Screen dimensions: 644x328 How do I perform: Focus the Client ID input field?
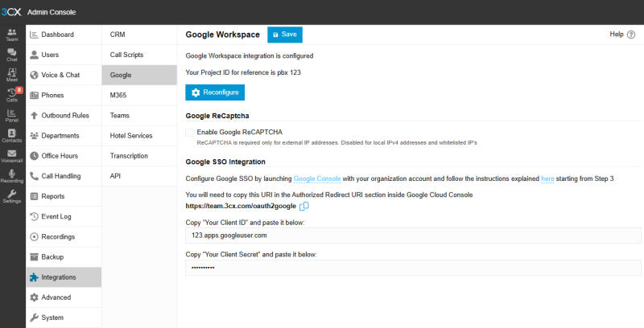coord(413,236)
